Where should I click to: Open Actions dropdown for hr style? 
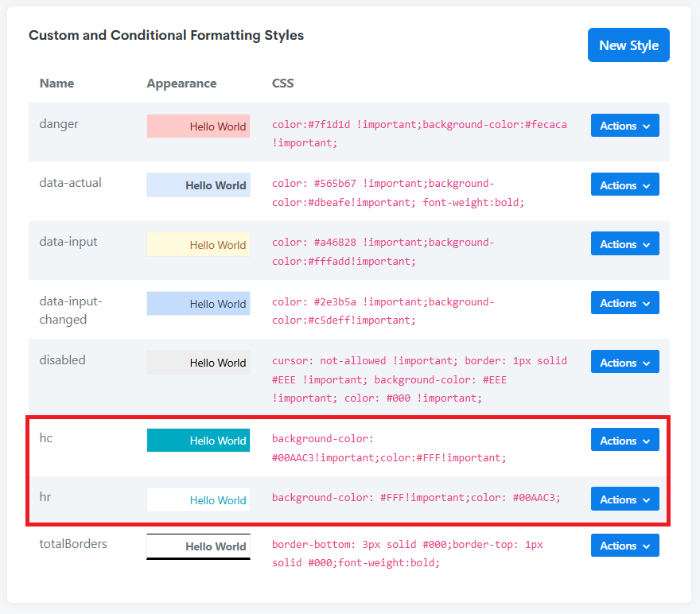(x=624, y=499)
